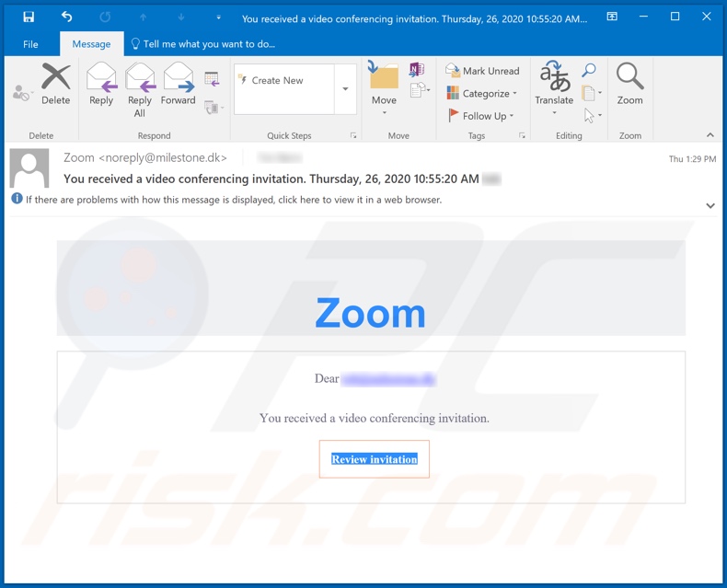Click sender address noreply@milestone.dk
This screenshot has height=588, width=727.
click(163, 157)
